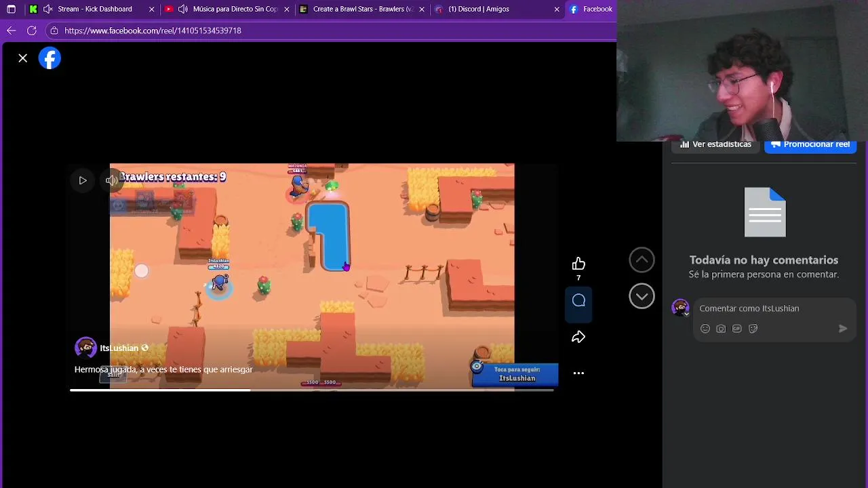The image size is (868, 488).
Task: Play the paused reel video
Action: (x=83, y=180)
